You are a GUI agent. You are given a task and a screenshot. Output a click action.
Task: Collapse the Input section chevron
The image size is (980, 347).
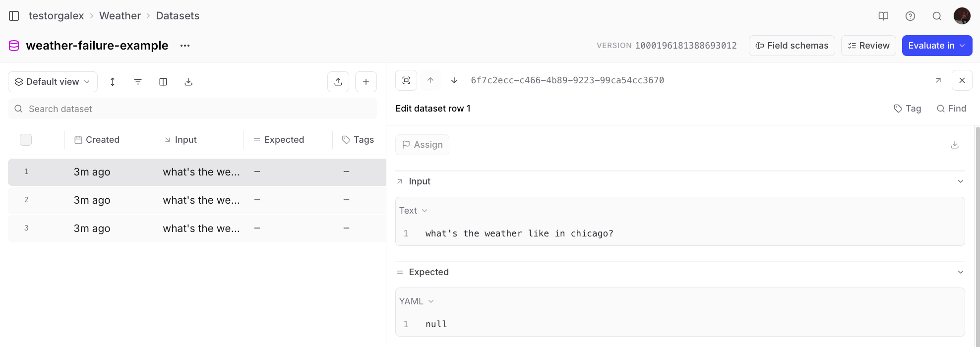tap(961, 181)
